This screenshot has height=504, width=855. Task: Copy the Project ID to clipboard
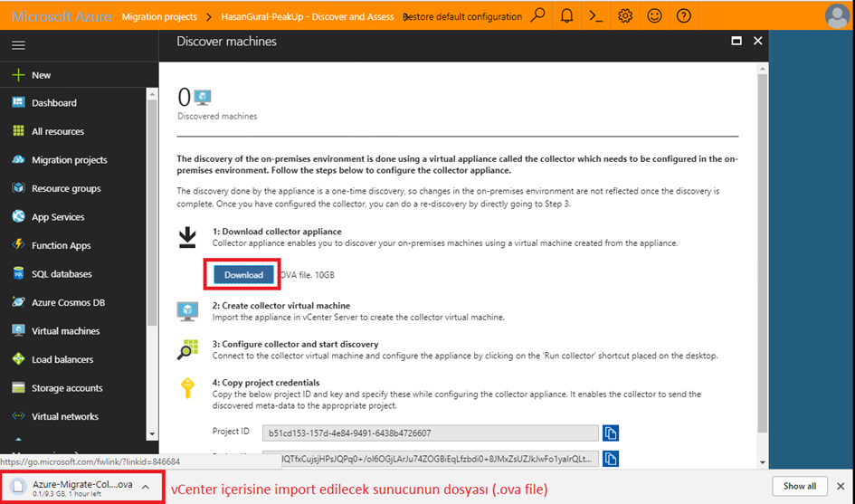point(611,433)
